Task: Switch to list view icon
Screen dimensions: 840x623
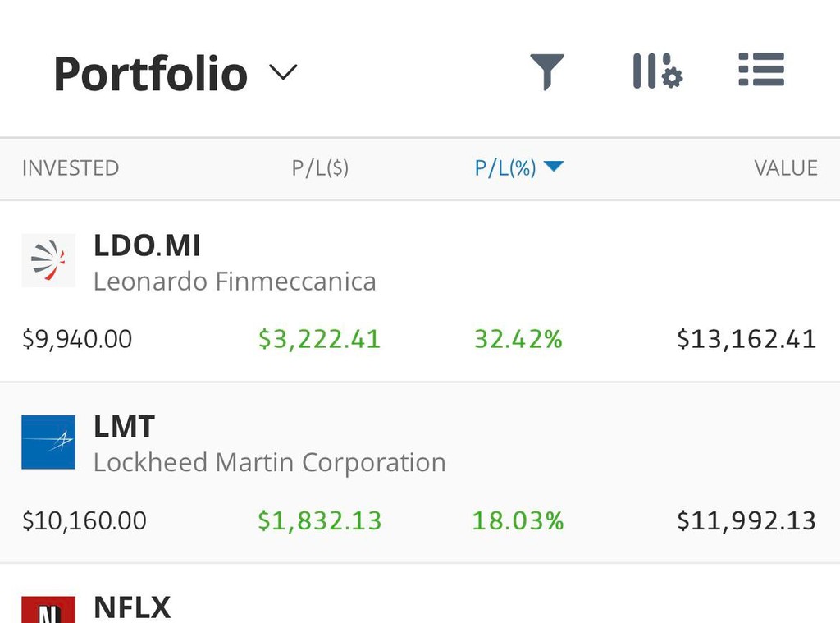Action: (761, 71)
